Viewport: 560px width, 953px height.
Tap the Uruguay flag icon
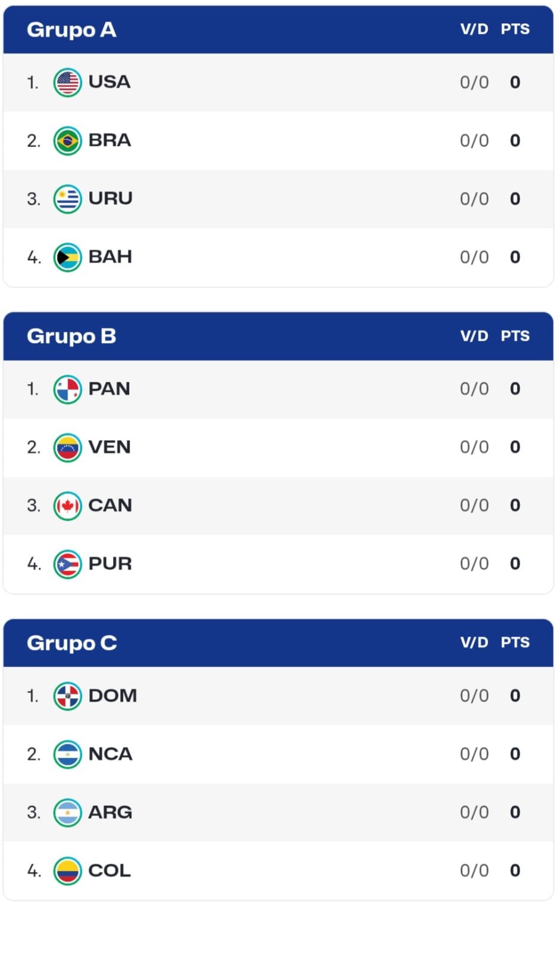click(x=67, y=199)
